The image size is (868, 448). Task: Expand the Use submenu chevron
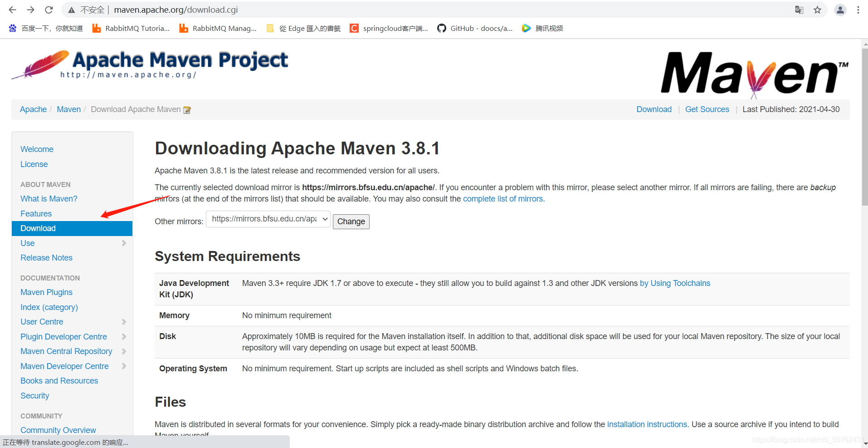(x=124, y=243)
